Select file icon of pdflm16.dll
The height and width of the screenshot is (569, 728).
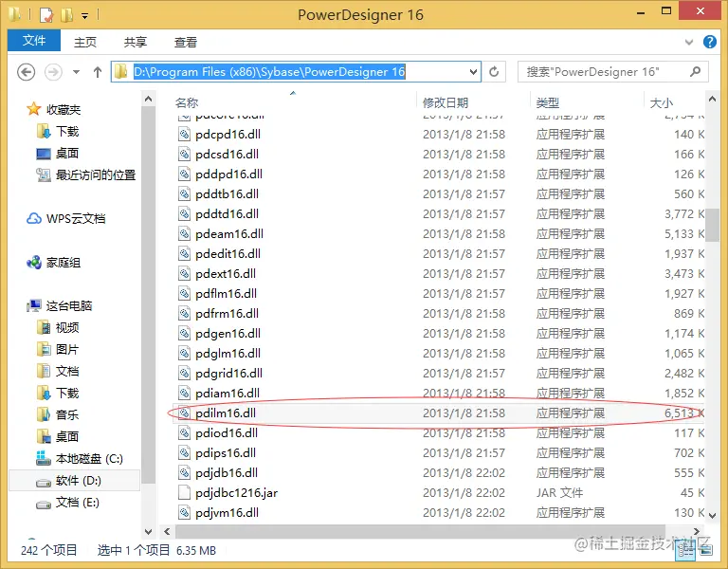[184, 294]
